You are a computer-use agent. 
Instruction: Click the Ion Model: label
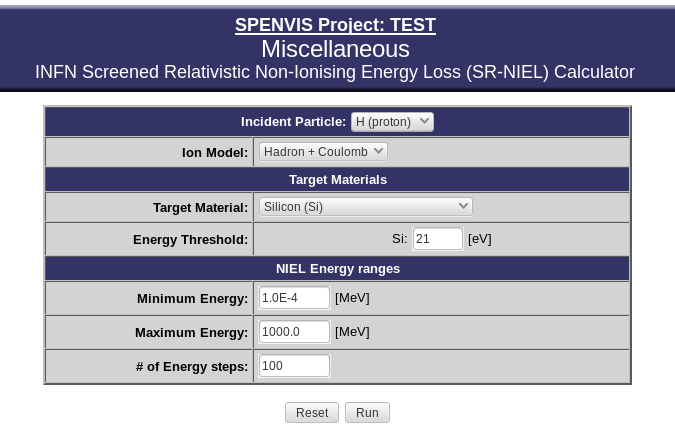pos(215,153)
